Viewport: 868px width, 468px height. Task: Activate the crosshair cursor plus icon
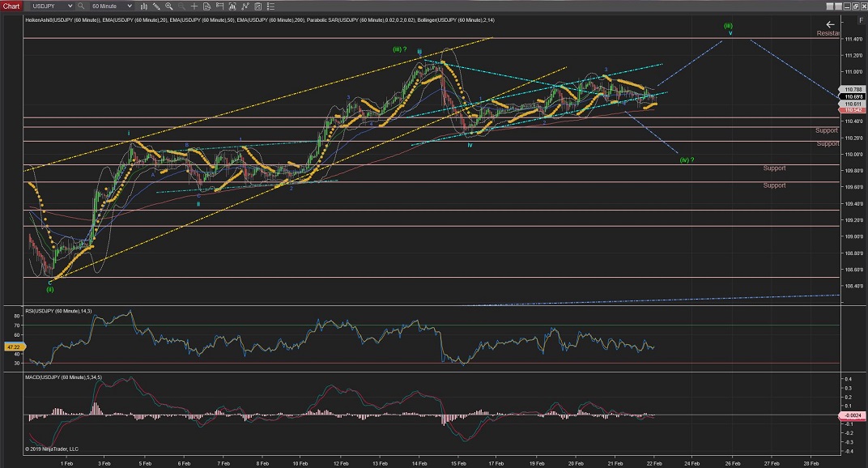193,6
